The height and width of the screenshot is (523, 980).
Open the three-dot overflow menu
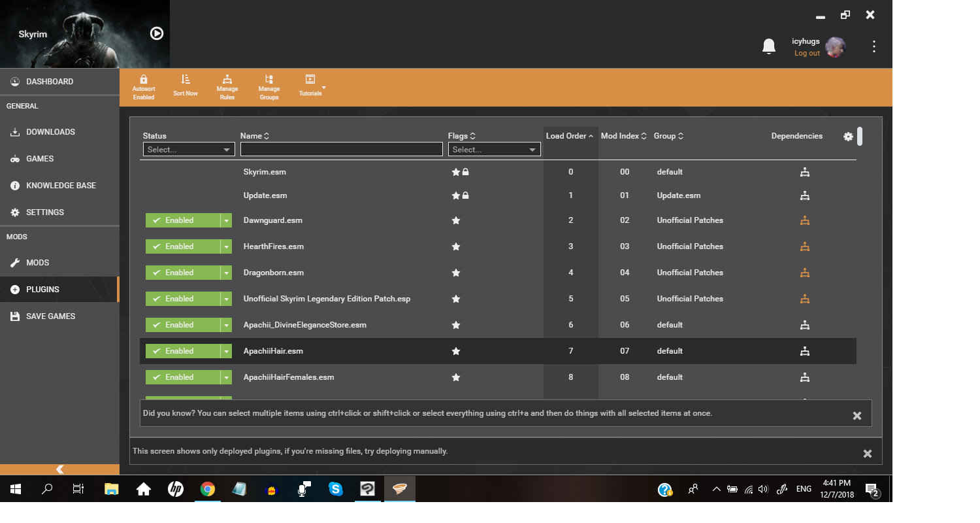coord(874,46)
